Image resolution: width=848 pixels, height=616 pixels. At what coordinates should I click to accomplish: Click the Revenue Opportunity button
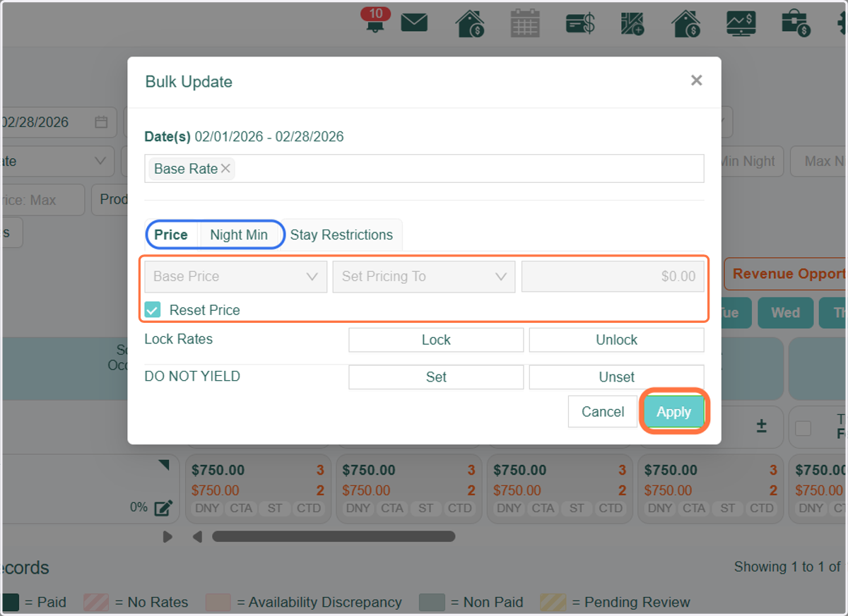tap(786, 274)
